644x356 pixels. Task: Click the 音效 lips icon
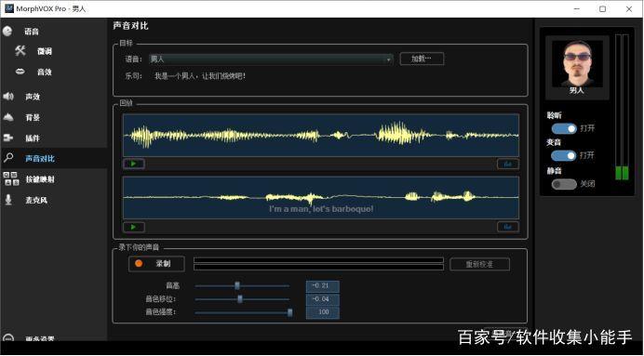tap(20, 72)
